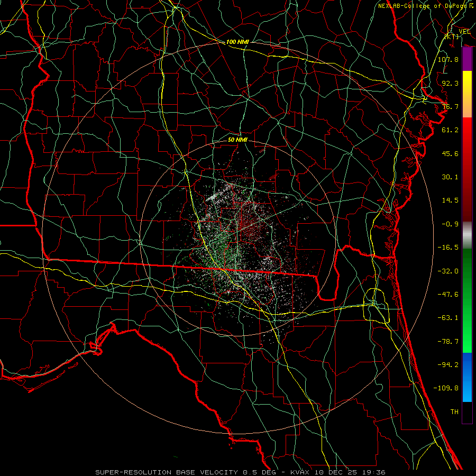Click the purple segment of the velocity color bar

coord(467,59)
